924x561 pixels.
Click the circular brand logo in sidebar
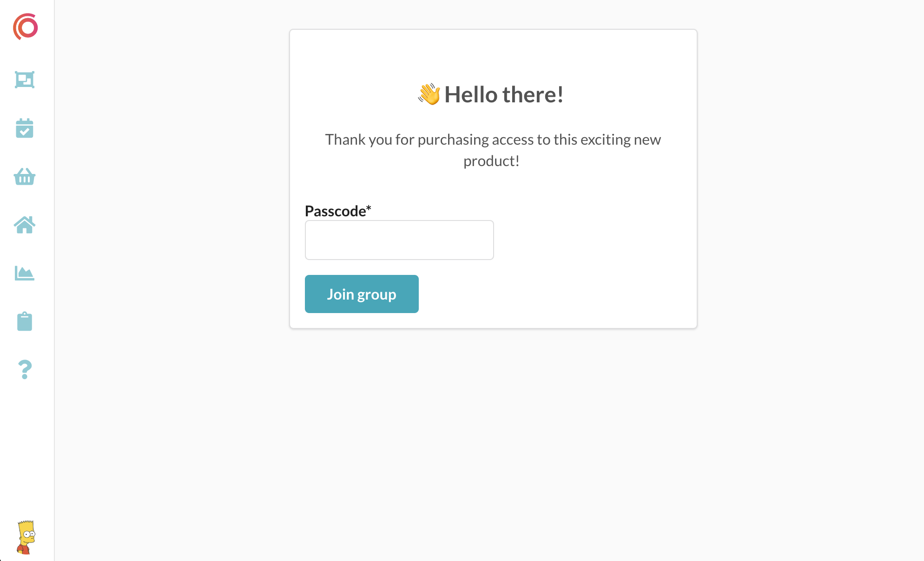(x=26, y=27)
